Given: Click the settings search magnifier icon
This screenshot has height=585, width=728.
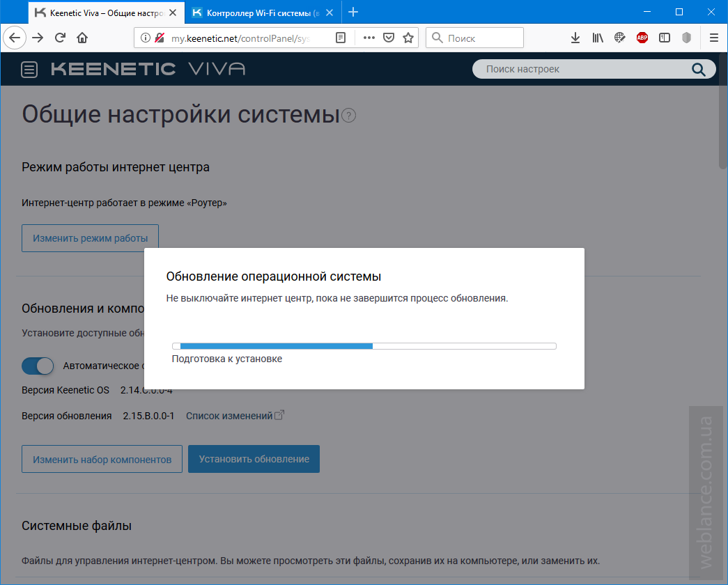Looking at the screenshot, I should 698,70.
